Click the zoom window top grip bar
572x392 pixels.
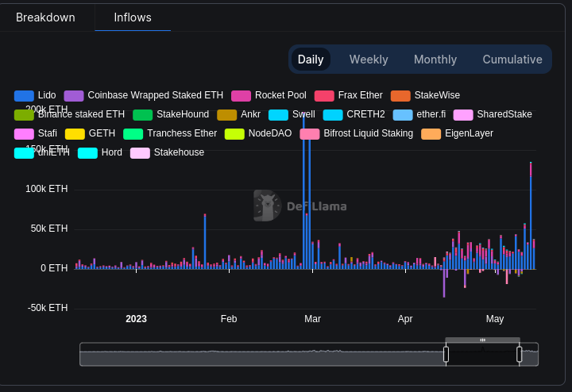(483, 340)
